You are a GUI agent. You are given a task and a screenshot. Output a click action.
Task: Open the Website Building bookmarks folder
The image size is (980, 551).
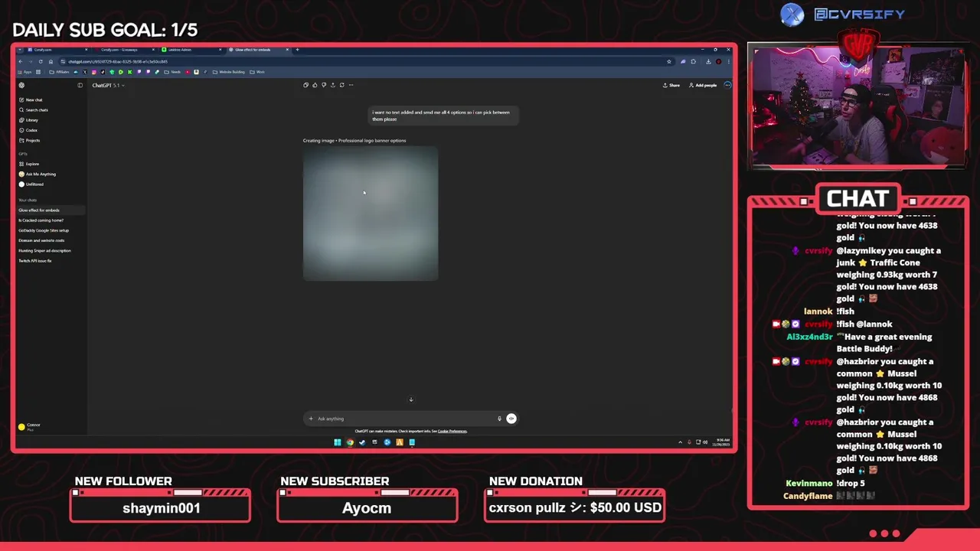click(x=228, y=72)
